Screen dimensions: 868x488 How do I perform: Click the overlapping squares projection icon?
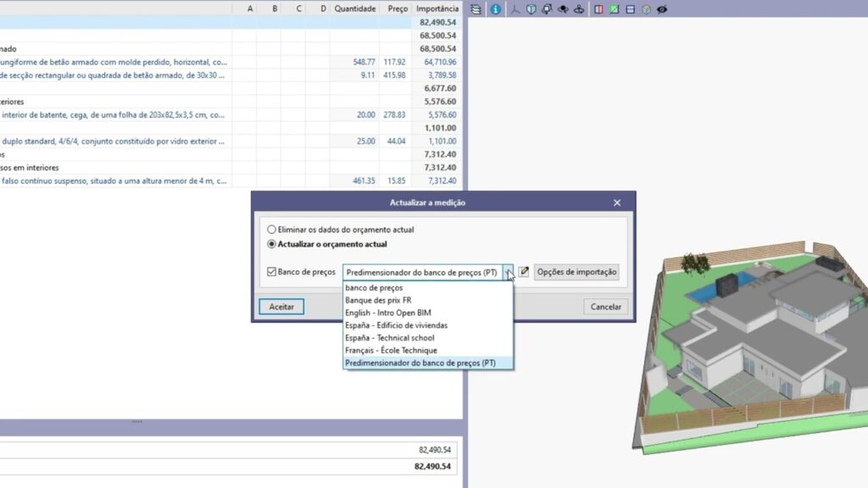tap(547, 9)
